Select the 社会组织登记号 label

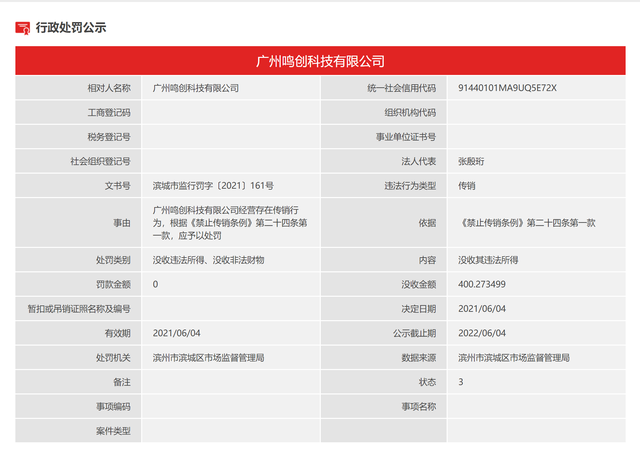coord(100,162)
